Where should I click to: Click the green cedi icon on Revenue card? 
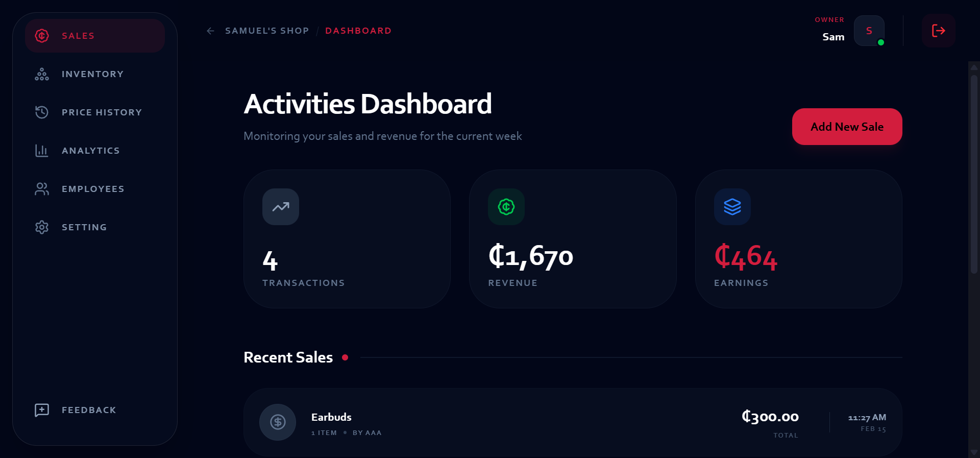pos(506,207)
